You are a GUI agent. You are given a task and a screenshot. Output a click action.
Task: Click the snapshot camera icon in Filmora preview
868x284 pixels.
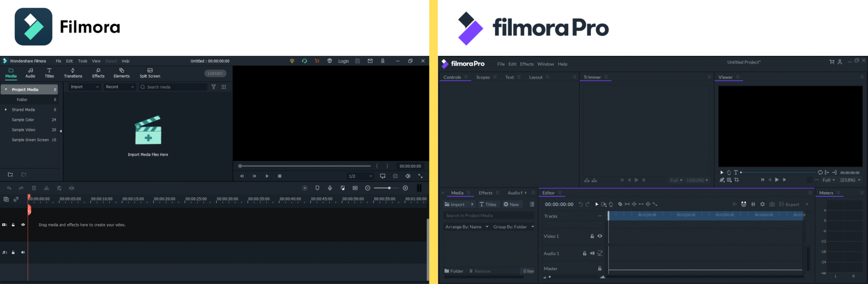pyautogui.click(x=395, y=176)
